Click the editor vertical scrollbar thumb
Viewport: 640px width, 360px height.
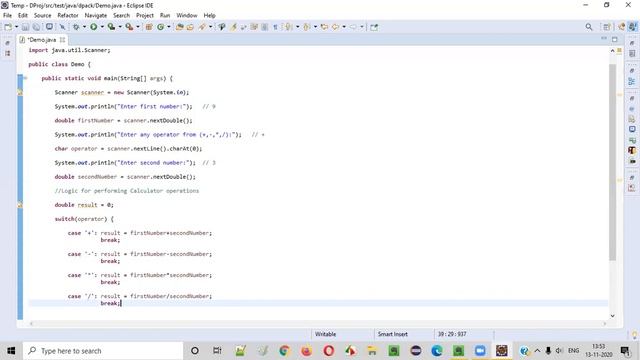coord(612,162)
